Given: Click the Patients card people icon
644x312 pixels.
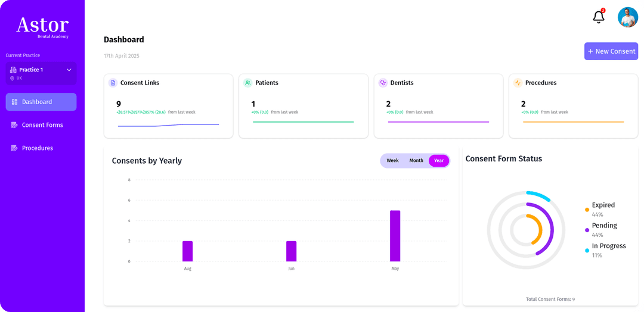Looking at the screenshot, I should pos(247,83).
